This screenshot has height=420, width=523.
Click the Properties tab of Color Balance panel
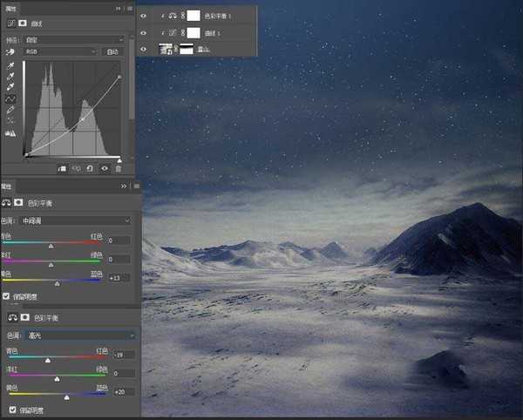pos(7,186)
